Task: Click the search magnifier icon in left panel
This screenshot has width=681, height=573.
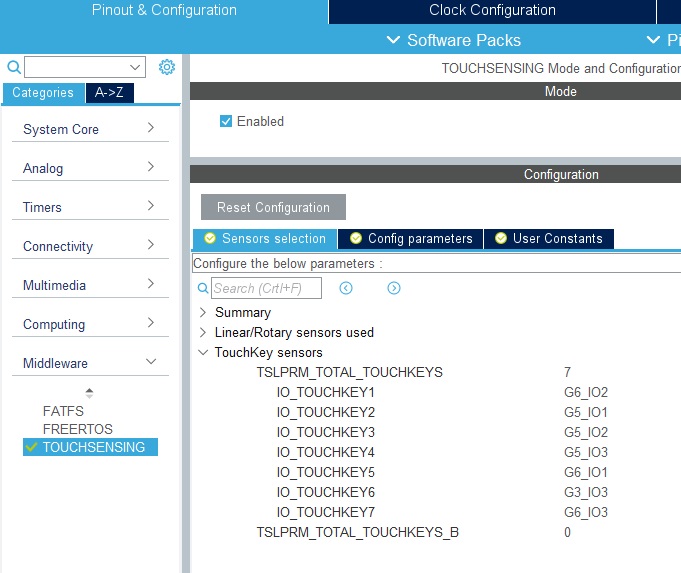Action: tap(14, 67)
